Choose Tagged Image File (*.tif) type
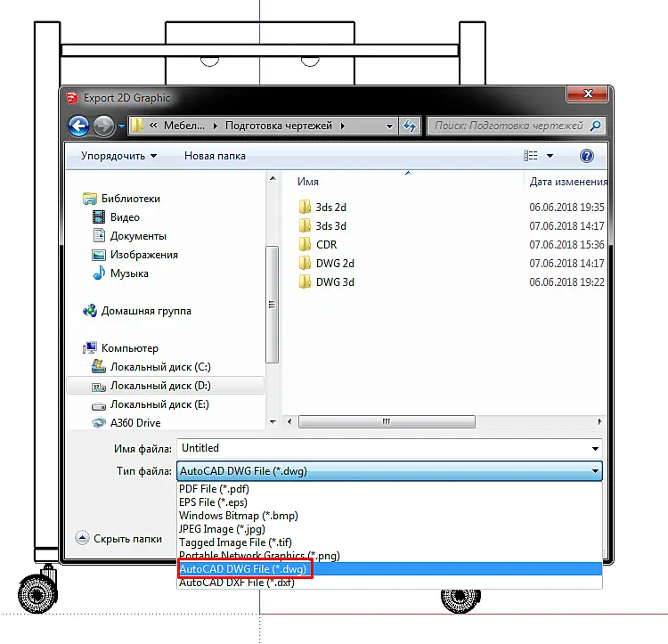The image size is (668, 644). point(389,542)
